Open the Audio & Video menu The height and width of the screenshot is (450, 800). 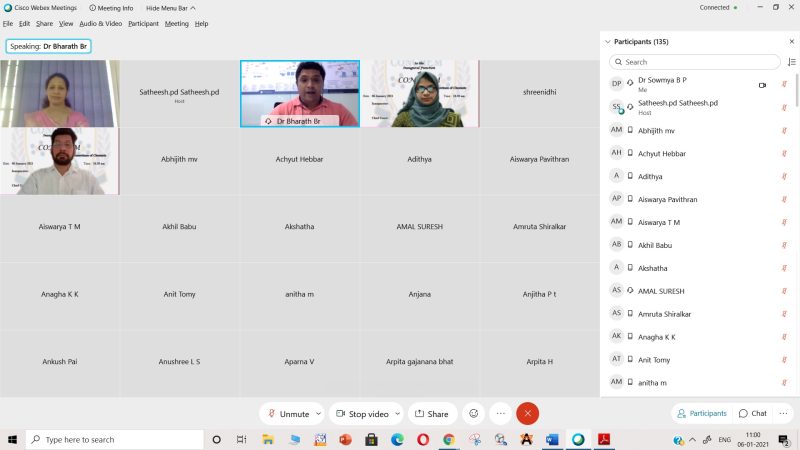100,23
